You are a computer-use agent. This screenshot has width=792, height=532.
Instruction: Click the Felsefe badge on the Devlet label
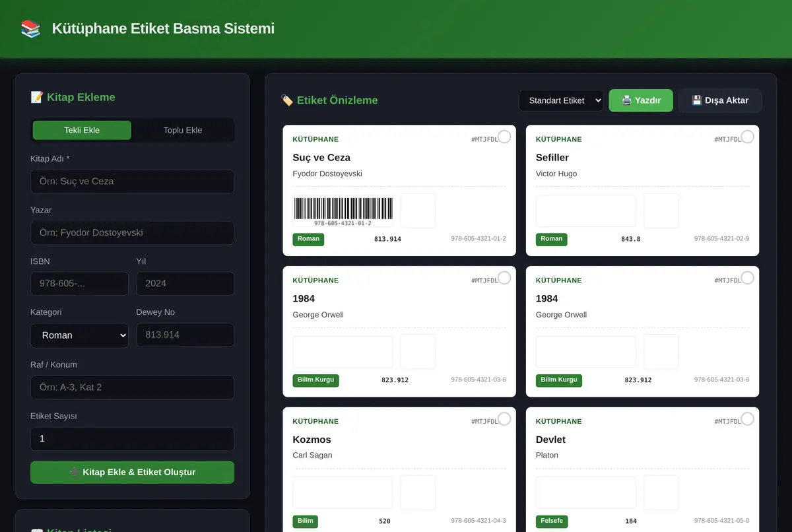tap(552, 521)
